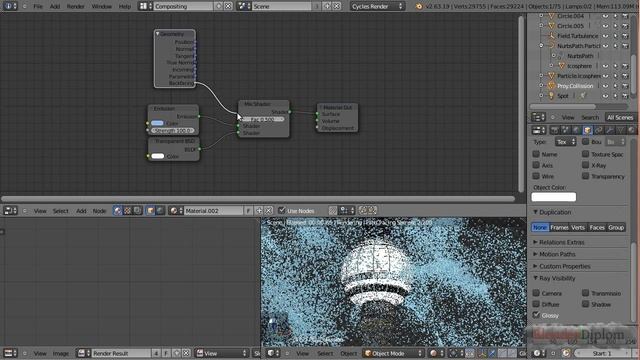Click the Object Color swatch
640x360 pixels.
pyautogui.click(x=553, y=197)
